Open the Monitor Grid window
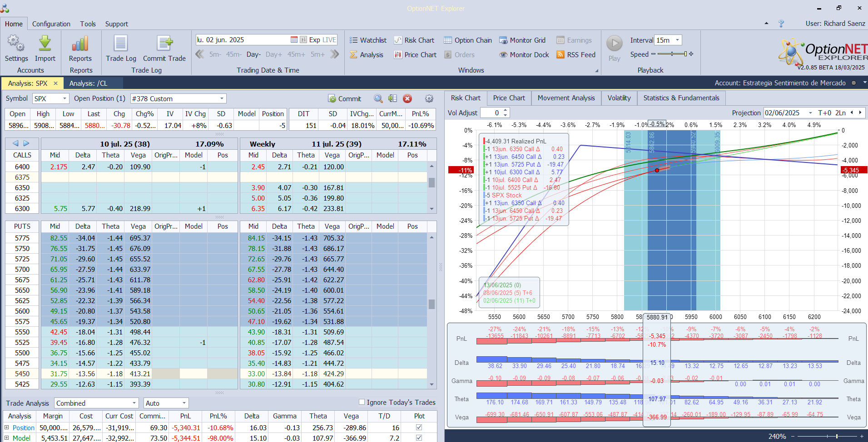This screenshot has height=442, width=868. pyautogui.click(x=522, y=40)
